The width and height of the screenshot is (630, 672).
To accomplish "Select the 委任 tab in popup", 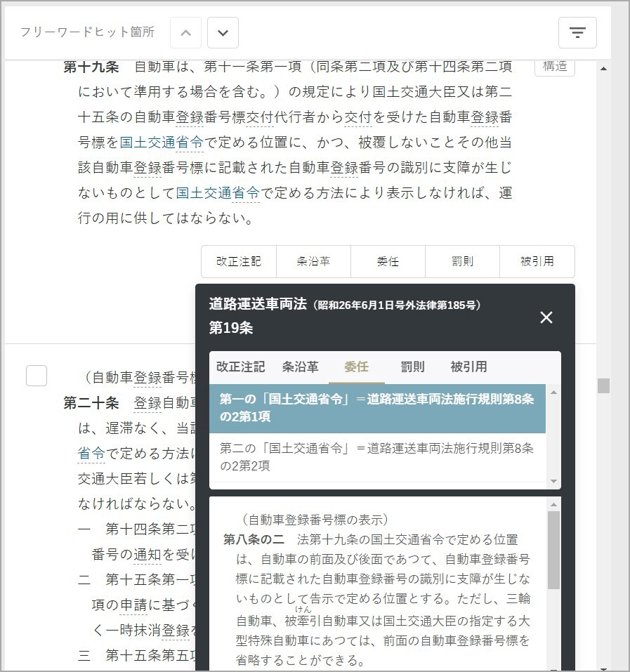I will [356, 367].
